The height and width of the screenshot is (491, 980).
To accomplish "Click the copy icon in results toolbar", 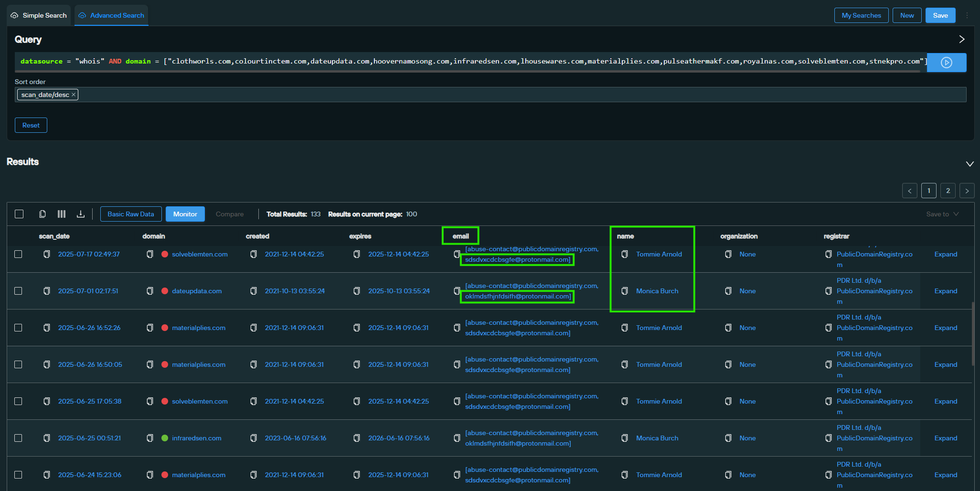I will (x=43, y=214).
